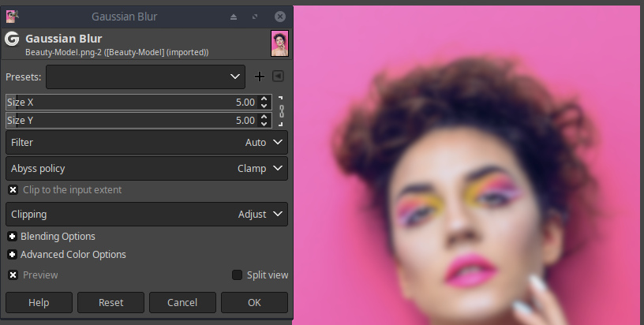Screen dimensions: 644x325
Task: Confirm blur with OK button
Action: point(254,302)
